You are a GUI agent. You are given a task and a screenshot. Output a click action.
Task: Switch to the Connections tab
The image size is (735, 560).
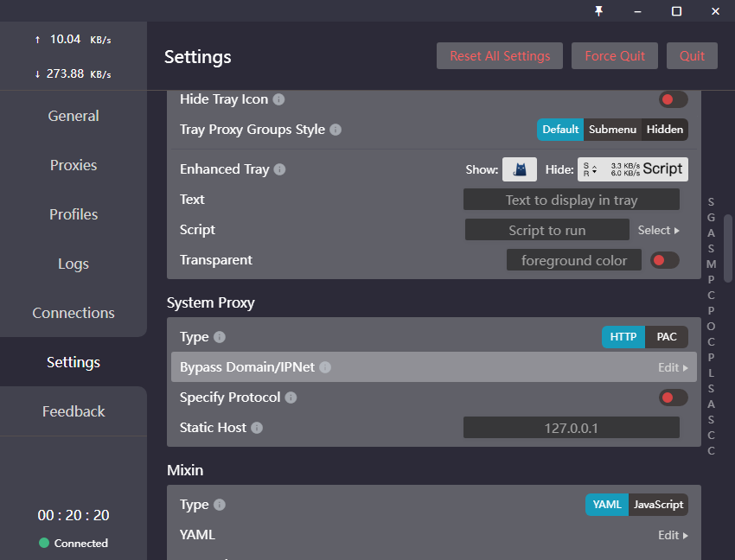(73, 313)
